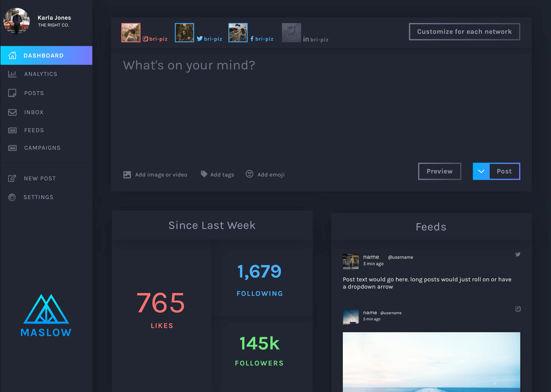Image resolution: width=551 pixels, height=392 pixels.
Task: Click @username on the first feed post
Action: (x=400, y=257)
